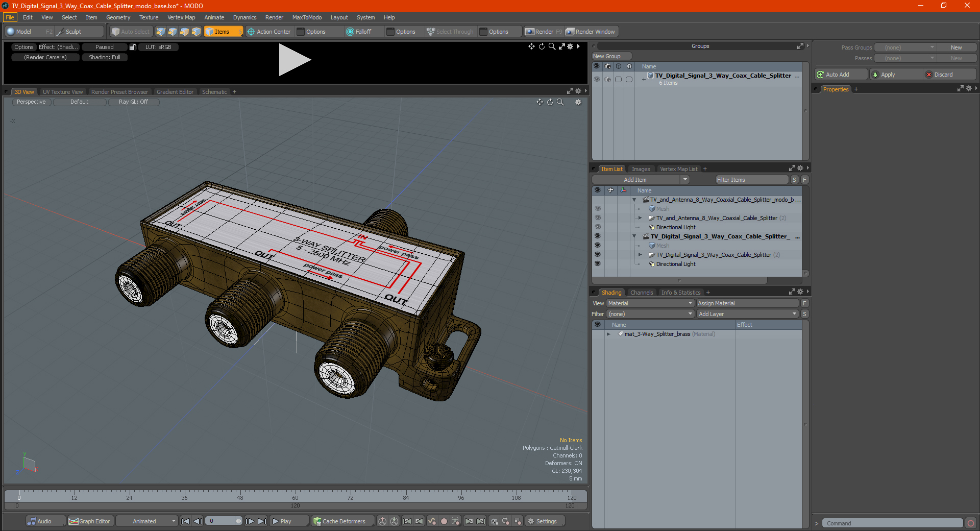The image size is (980, 531).
Task: Toggle visibility of TV_Digital_Signal_3_Way_Coax_Cable_Splitter scene
Action: (x=597, y=236)
